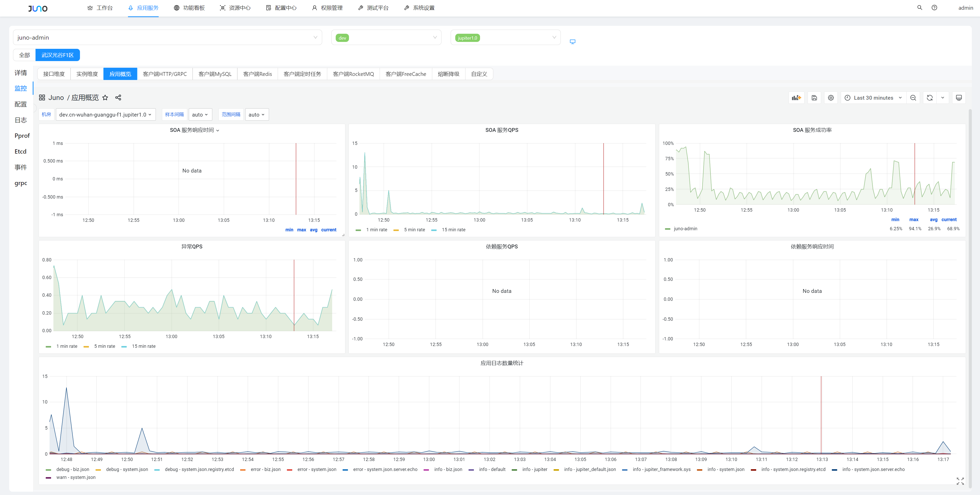980x495 pixels.
Task: Zoom out time range magnifier icon
Action: (913, 98)
